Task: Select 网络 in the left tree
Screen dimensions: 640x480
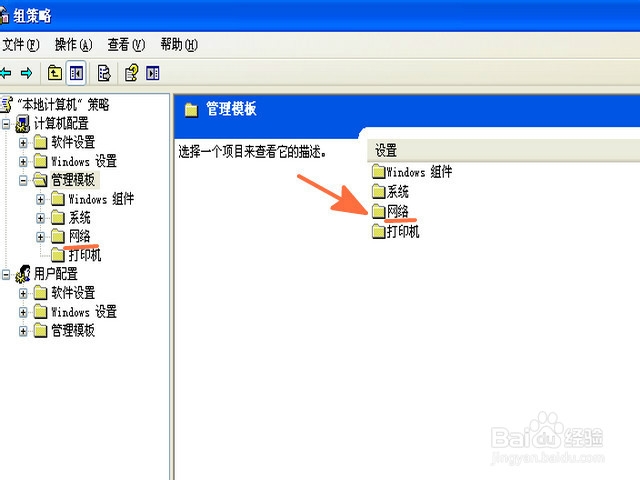Action: tap(80, 236)
